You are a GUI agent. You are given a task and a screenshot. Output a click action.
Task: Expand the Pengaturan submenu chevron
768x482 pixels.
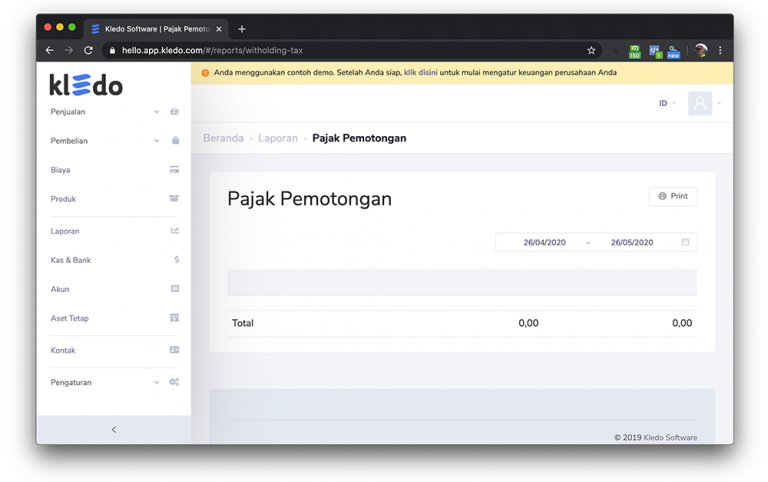(x=156, y=382)
